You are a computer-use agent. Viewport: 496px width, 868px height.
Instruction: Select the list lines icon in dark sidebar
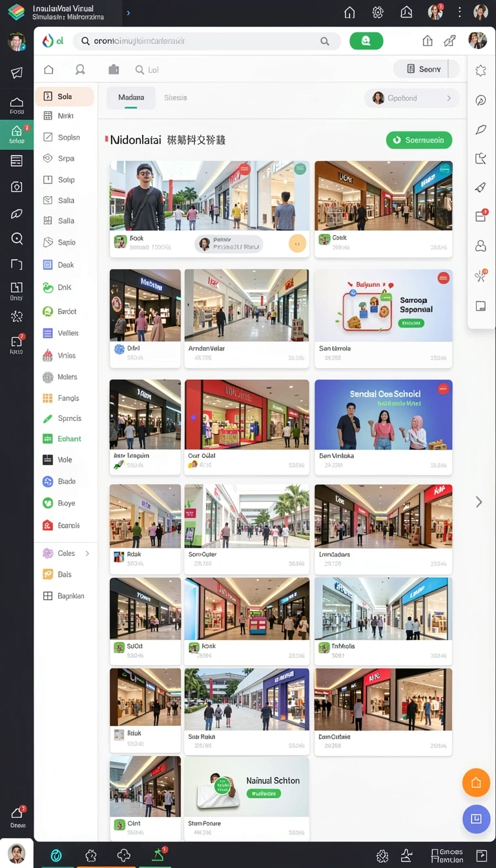[x=17, y=161]
